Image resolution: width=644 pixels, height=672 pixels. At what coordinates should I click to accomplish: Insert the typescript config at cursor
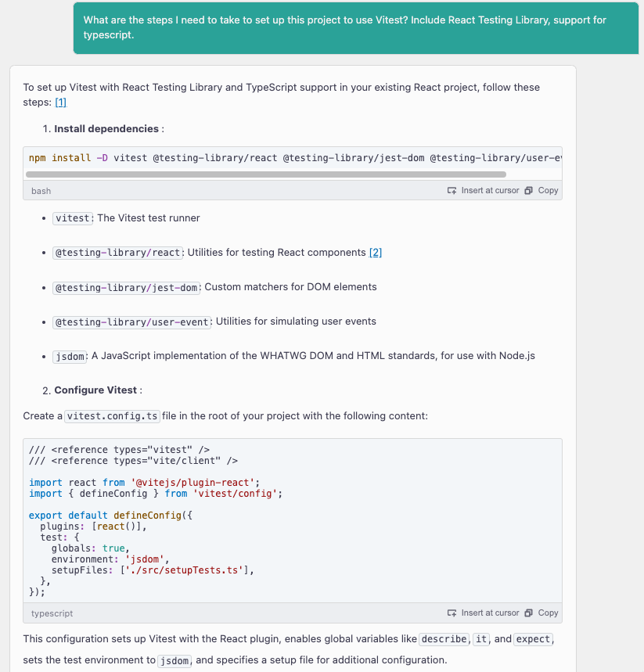[483, 613]
